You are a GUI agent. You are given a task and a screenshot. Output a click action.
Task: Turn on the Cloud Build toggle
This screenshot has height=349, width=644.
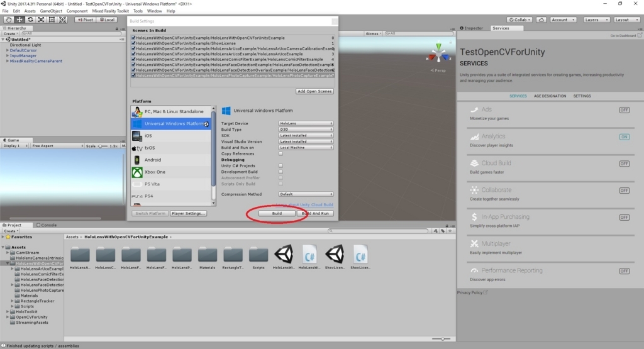pyautogui.click(x=625, y=163)
